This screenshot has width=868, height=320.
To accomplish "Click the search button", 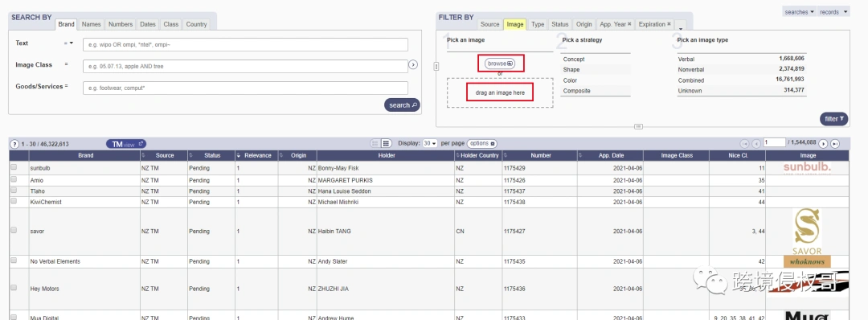I will pyautogui.click(x=403, y=105).
